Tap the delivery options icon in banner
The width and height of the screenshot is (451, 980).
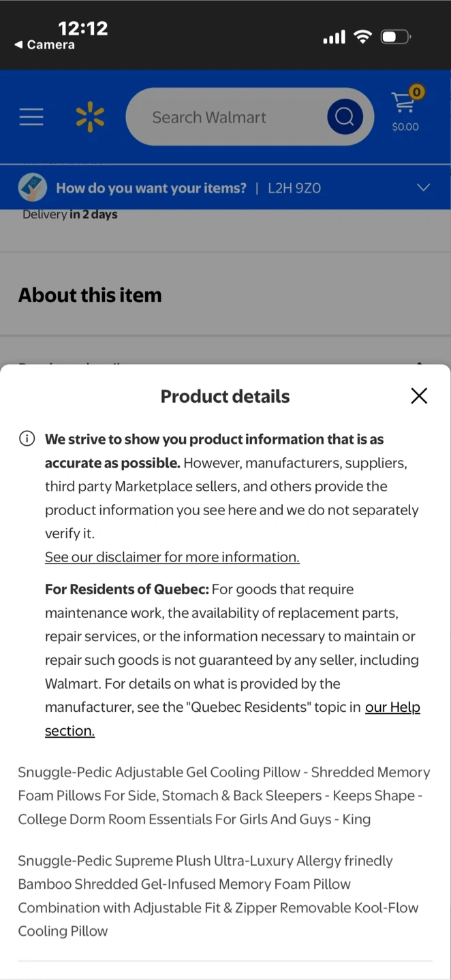point(33,188)
